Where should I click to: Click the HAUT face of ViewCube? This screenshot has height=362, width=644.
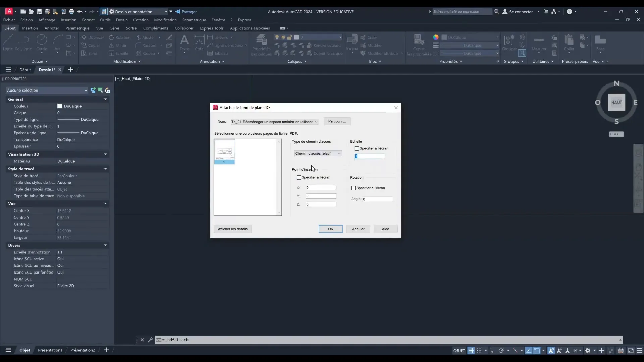click(616, 102)
